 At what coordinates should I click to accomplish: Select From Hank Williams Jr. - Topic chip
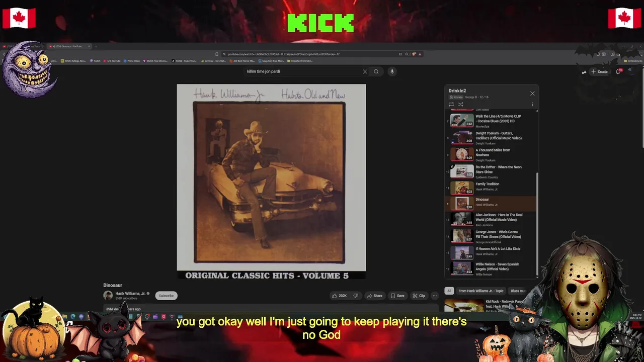[480, 291]
